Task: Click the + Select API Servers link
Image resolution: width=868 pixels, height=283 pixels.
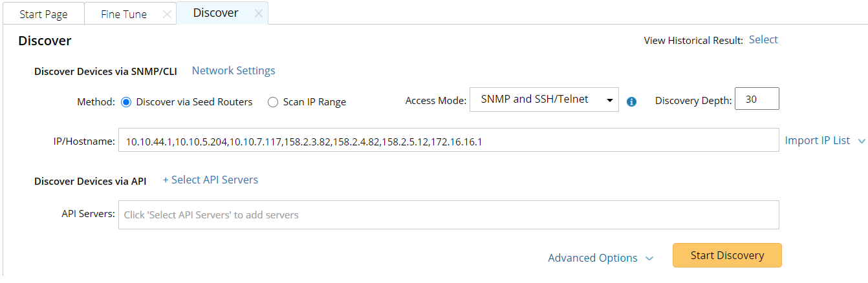Action: 210,180
